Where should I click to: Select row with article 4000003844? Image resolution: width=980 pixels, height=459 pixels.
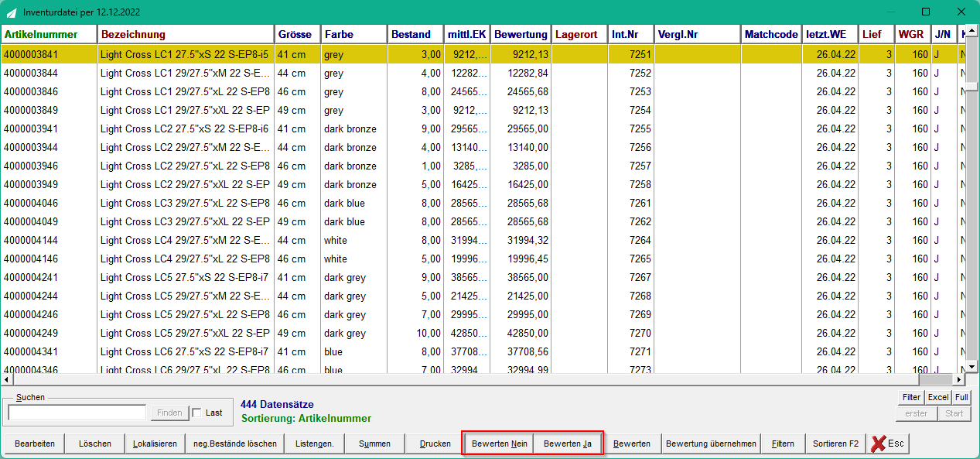click(x=483, y=73)
